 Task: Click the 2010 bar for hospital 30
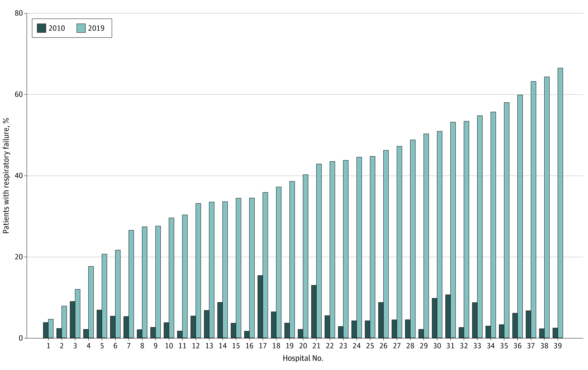(434, 318)
